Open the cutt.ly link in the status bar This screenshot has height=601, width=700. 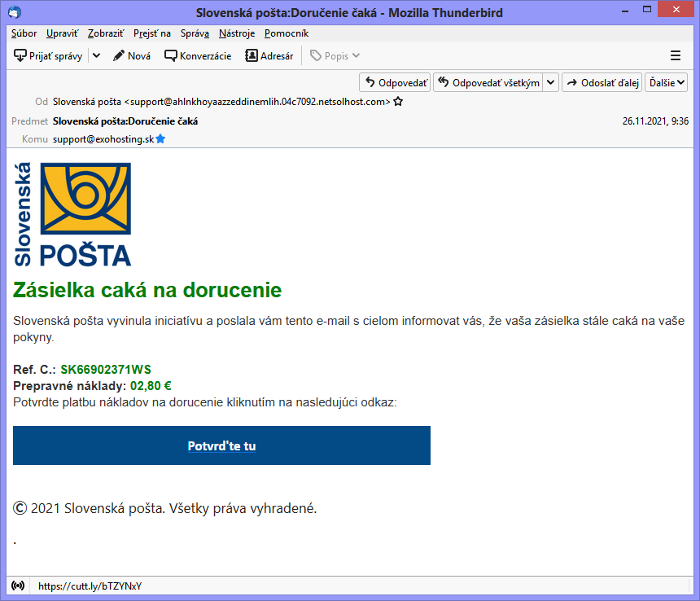tap(90, 585)
